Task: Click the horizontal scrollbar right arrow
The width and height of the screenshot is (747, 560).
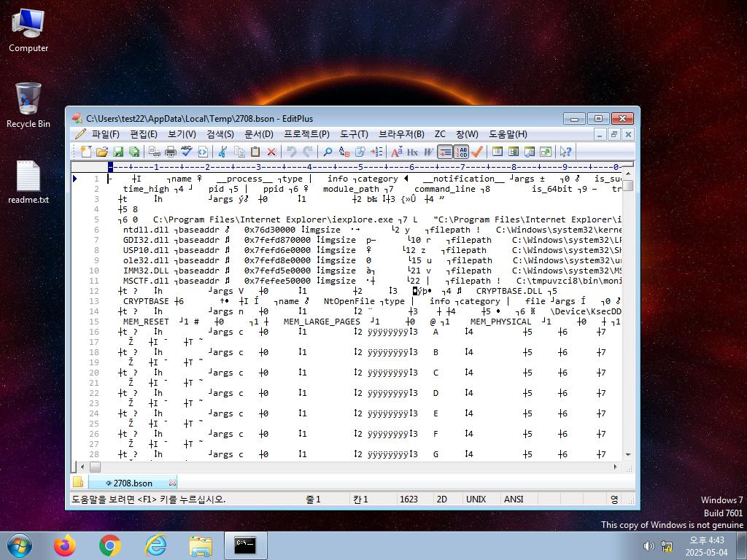Action: point(616,467)
